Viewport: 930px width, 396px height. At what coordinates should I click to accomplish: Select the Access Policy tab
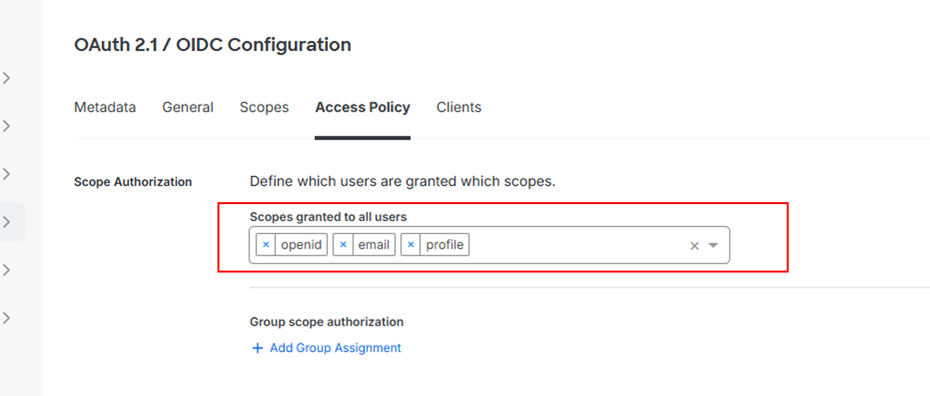click(x=362, y=107)
